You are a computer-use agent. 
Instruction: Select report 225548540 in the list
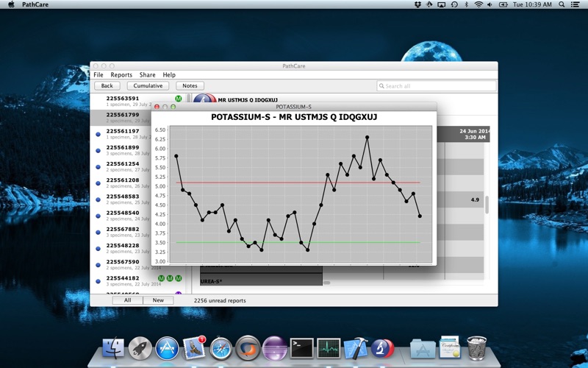tap(121, 216)
